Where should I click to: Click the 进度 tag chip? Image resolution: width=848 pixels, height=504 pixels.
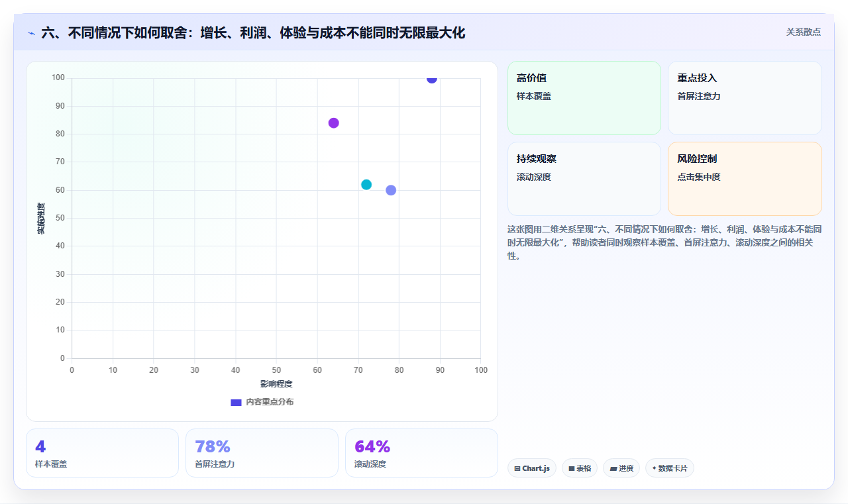[621, 468]
